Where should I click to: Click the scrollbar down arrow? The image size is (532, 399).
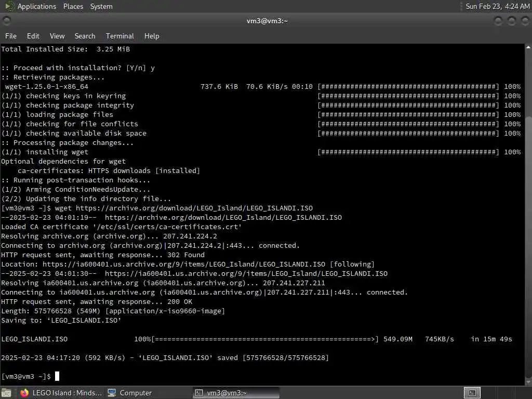tap(528, 382)
